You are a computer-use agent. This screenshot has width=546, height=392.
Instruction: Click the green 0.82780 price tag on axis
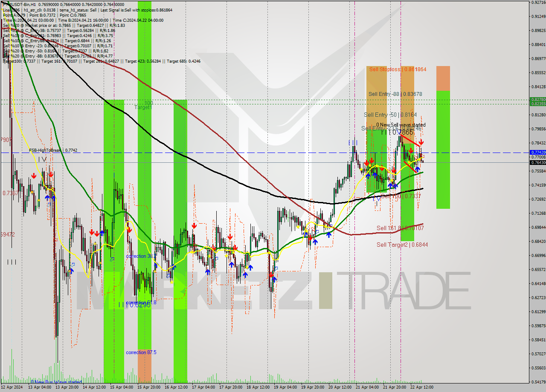[537, 99]
